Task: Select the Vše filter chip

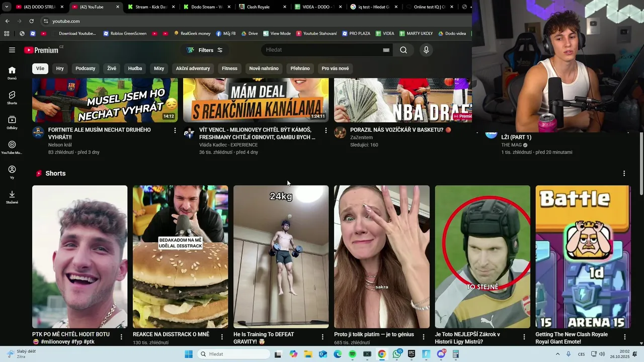Action: point(40,68)
